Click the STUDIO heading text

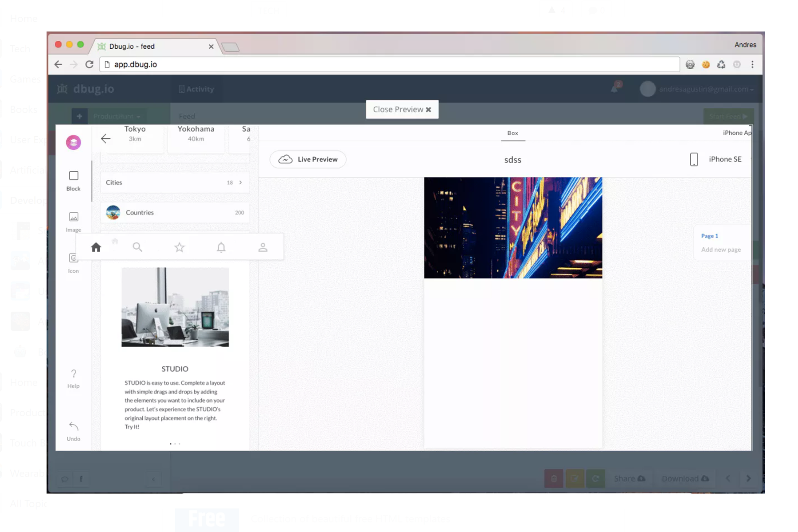175,369
